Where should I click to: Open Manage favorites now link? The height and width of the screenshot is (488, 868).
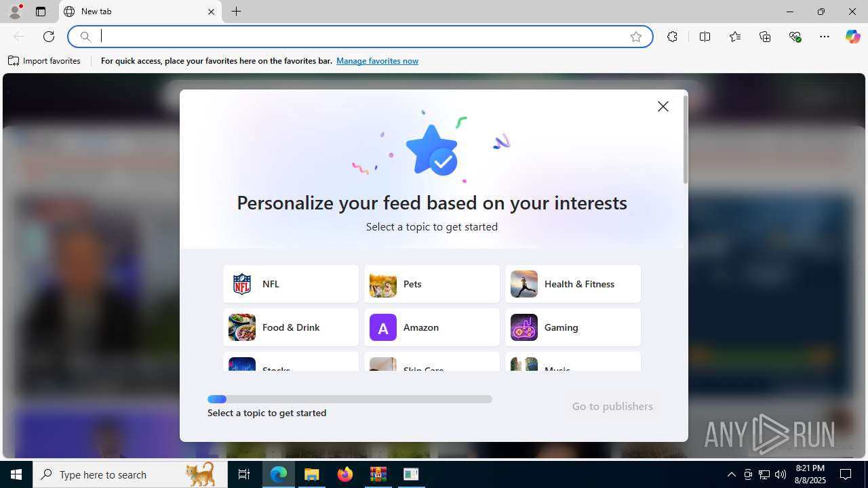point(377,61)
